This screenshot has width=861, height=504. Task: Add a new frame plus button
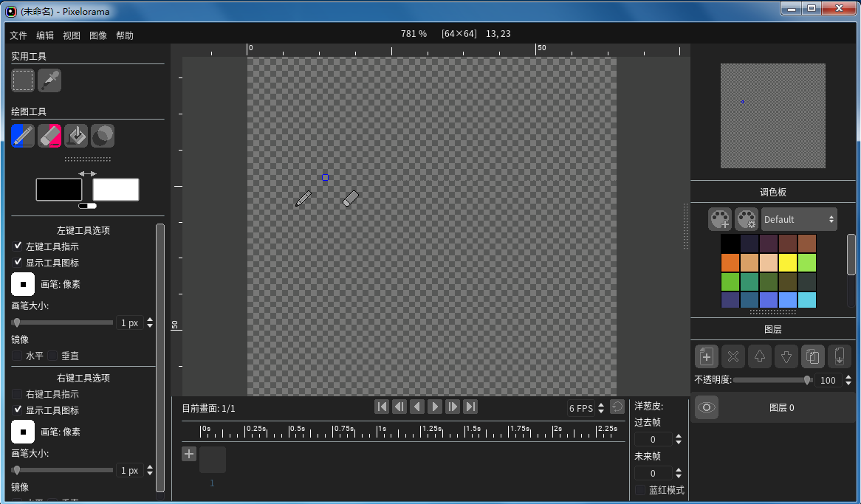pos(189,454)
